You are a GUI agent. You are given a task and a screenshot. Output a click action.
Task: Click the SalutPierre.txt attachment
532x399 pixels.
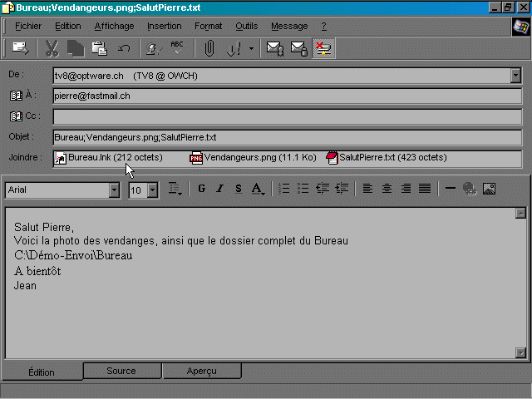coord(387,157)
